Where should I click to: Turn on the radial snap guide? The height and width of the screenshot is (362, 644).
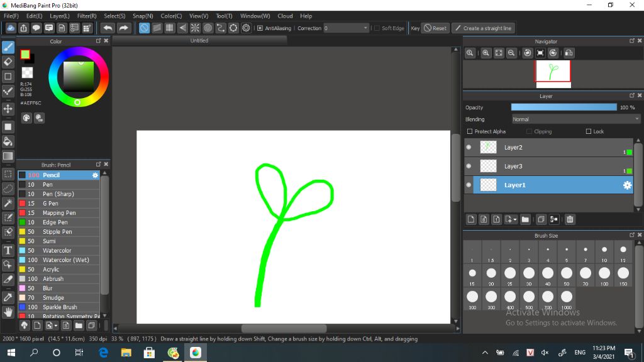tap(195, 28)
